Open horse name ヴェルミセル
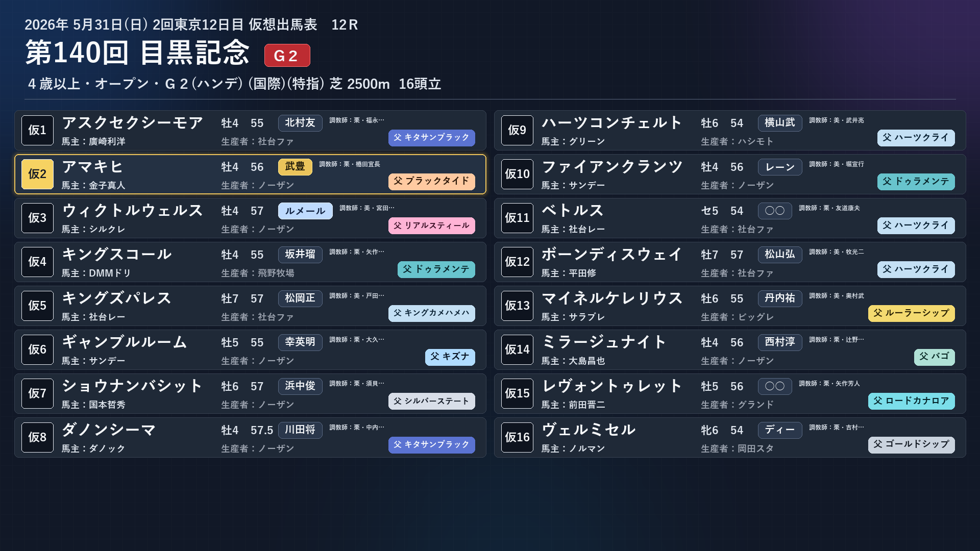 589,430
